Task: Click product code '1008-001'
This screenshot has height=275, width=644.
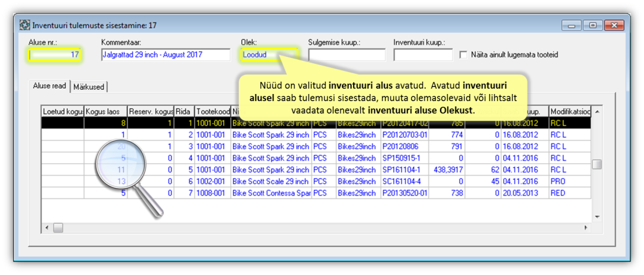Action: [212, 193]
